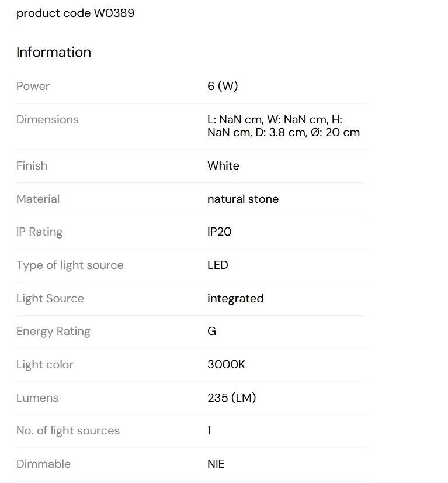The height and width of the screenshot is (483, 448).
Task: Select the Information heading
Action: coord(54,52)
